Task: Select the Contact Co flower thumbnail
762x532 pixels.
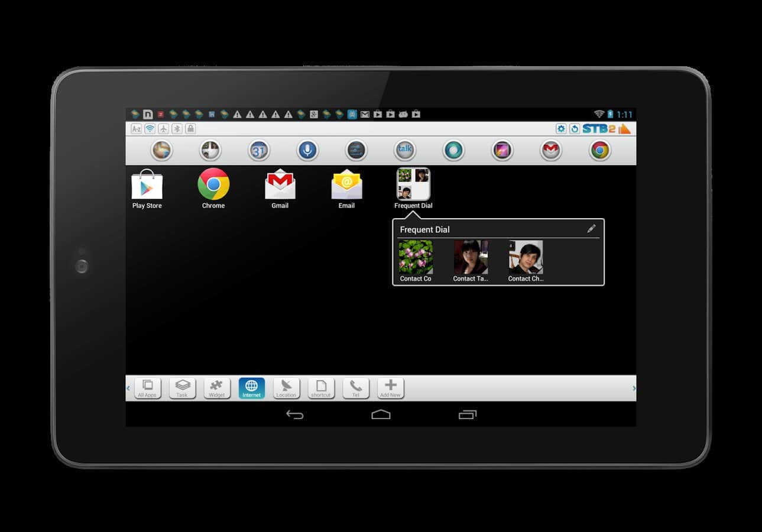Action: coord(416,257)
